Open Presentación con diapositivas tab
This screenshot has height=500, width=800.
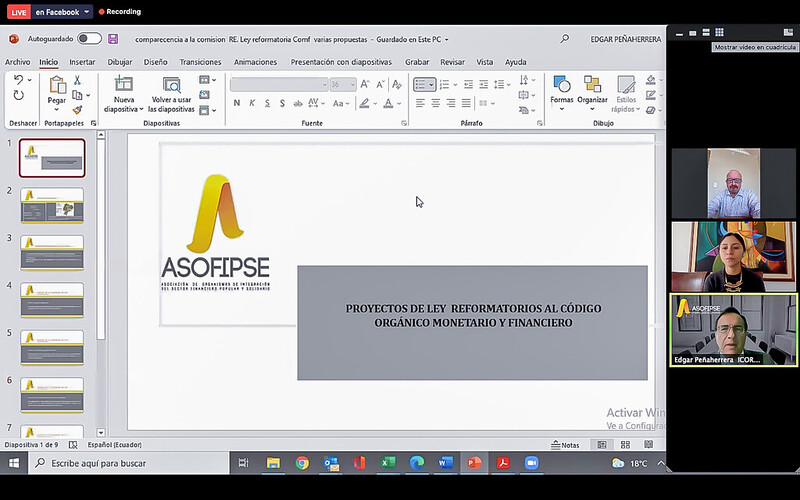click(x=341, y=62)
